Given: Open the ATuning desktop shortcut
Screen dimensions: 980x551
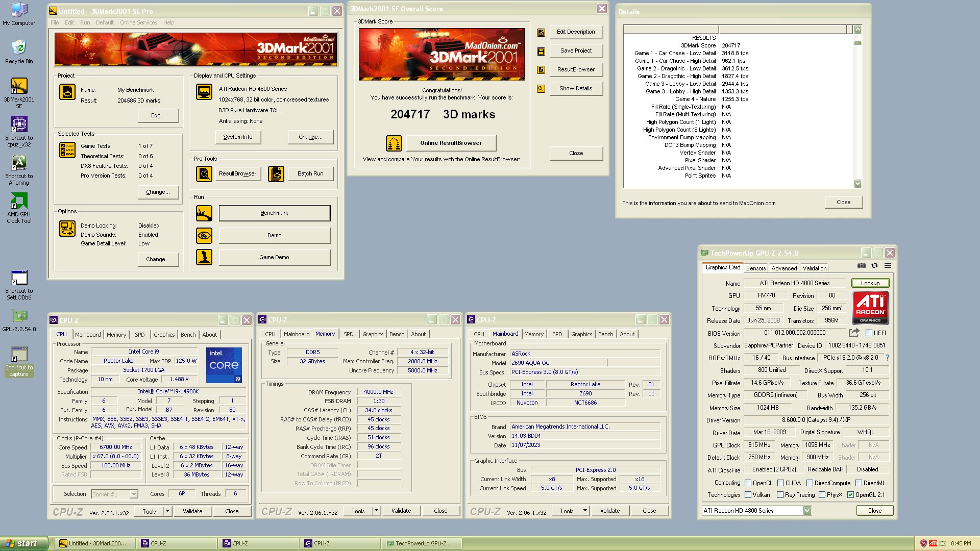Looking at the screenshot, I should tap(19, 170).
